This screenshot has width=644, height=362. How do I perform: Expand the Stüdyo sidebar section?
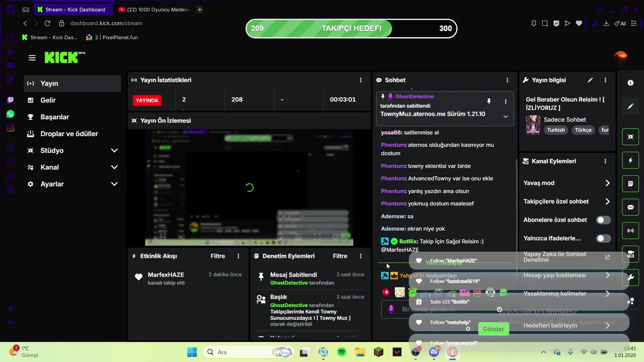tap(114, 150)
